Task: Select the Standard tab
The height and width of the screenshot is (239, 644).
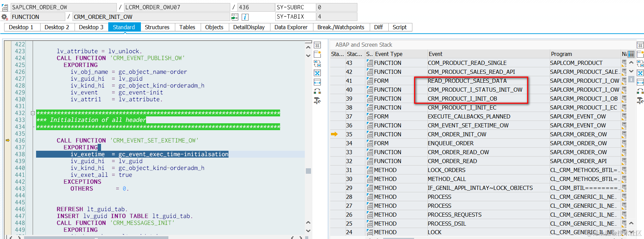Action: pyautogui.click(x=124, y=27)
